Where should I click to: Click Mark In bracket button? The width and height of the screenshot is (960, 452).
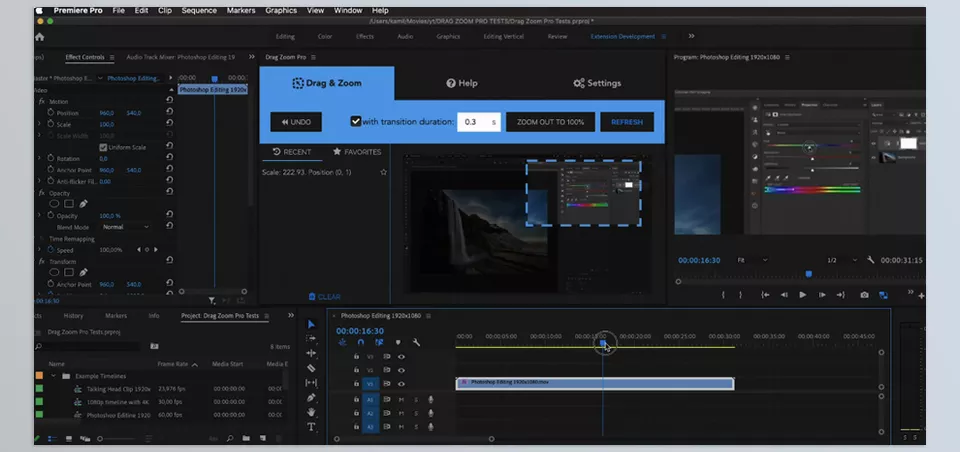pos(723,295)
